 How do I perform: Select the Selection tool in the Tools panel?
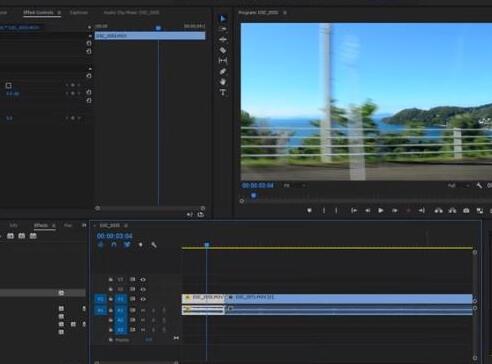click(223, 19)
